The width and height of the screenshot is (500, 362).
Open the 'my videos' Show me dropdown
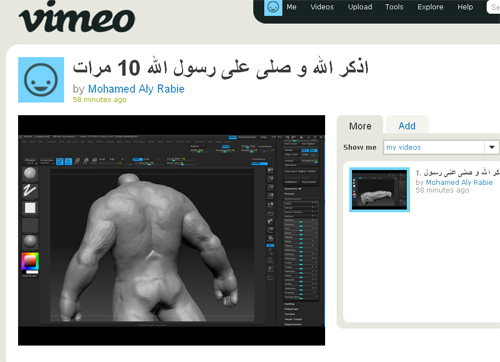(x=441, y=147)
